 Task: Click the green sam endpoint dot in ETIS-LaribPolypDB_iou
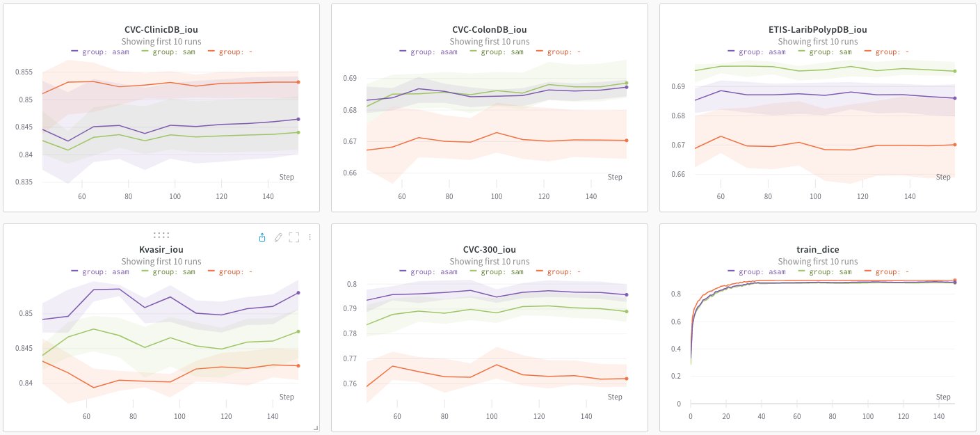coord(955,71)
